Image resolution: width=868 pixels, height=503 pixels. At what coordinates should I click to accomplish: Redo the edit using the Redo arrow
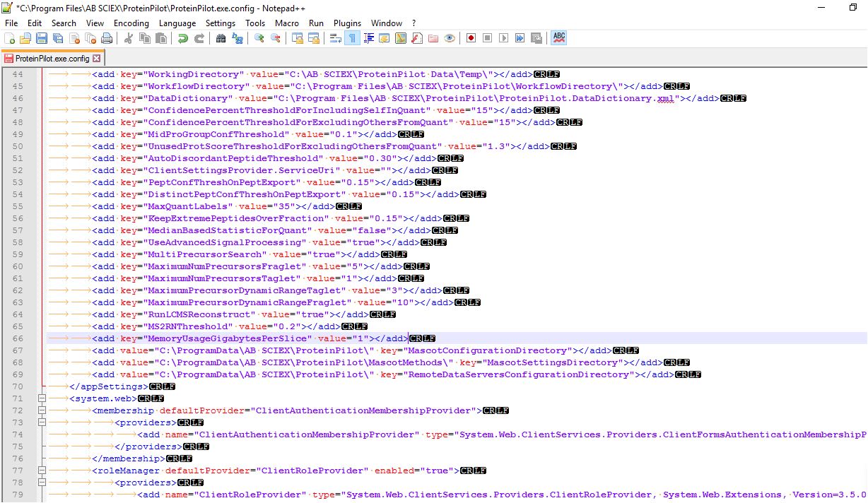[199, 37]
